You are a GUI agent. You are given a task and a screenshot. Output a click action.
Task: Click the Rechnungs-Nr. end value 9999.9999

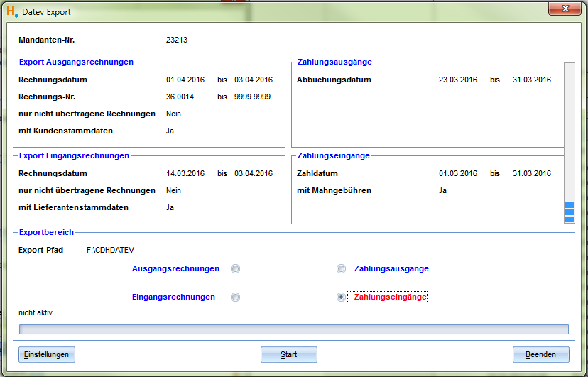tap(252, 97)
